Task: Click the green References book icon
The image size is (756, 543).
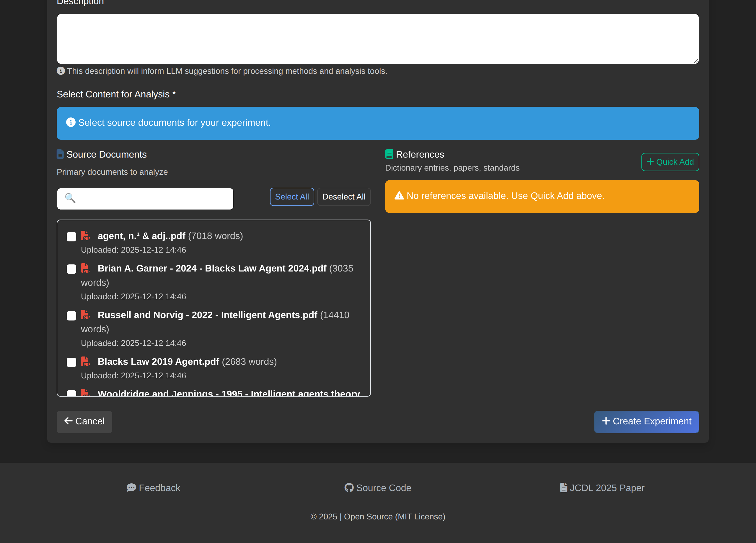Action: 389,154
